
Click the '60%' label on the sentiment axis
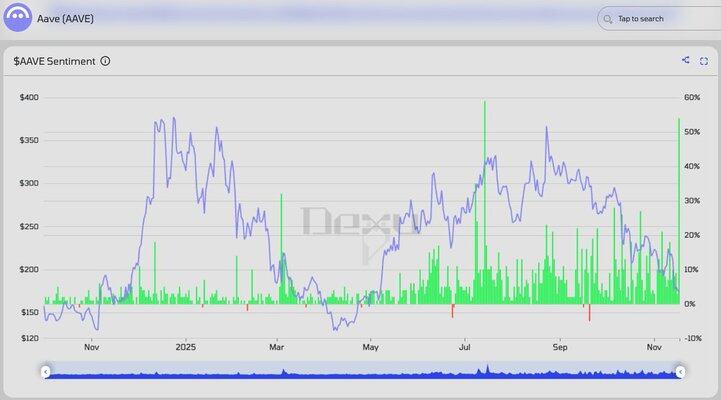691,97
